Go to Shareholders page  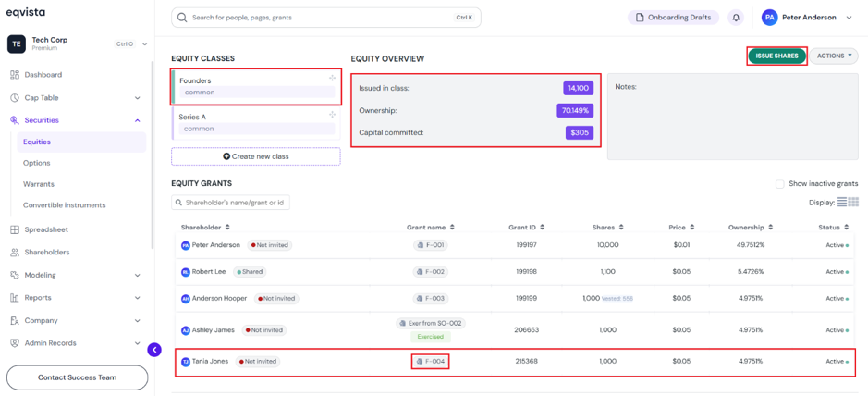pyautogui.click(x=47, y=252)
